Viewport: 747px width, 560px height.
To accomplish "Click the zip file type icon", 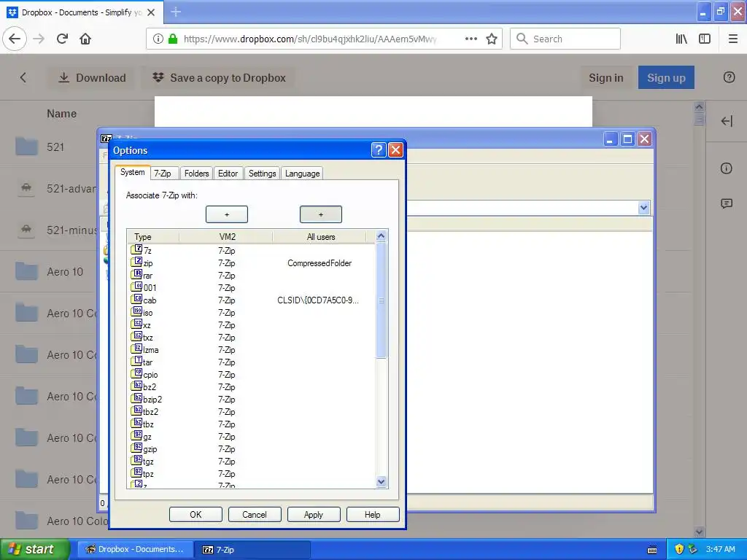I will (x=136, y=262).
